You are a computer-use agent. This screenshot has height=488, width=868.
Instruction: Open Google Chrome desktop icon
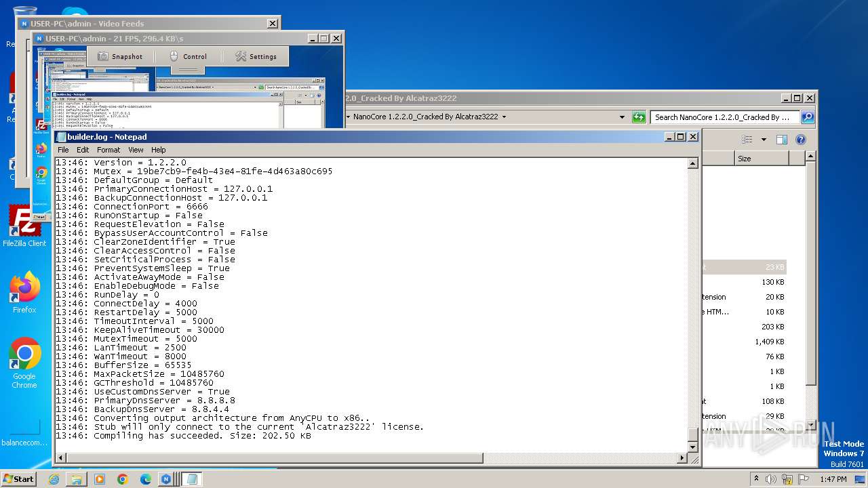click(x=24, y=363)
